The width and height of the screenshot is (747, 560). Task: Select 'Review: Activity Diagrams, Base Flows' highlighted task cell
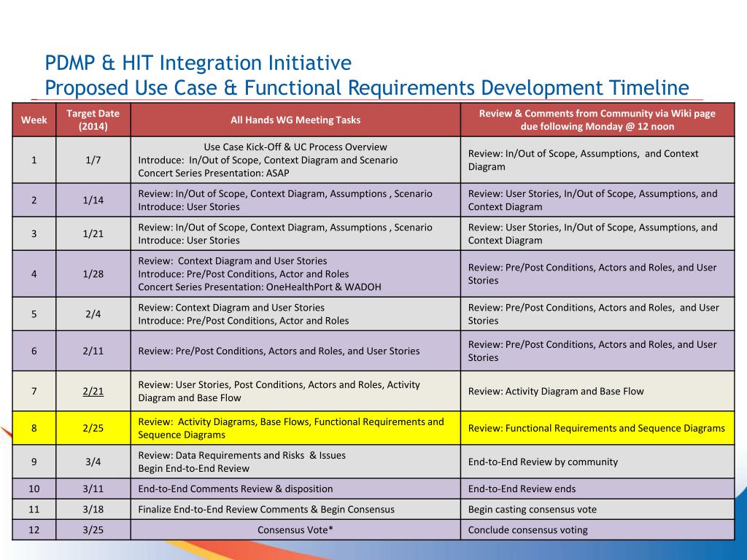pos(295,428)
